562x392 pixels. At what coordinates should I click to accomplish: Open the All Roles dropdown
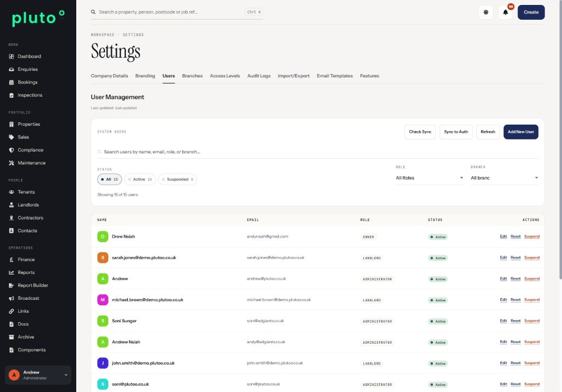tap(429, 178)
